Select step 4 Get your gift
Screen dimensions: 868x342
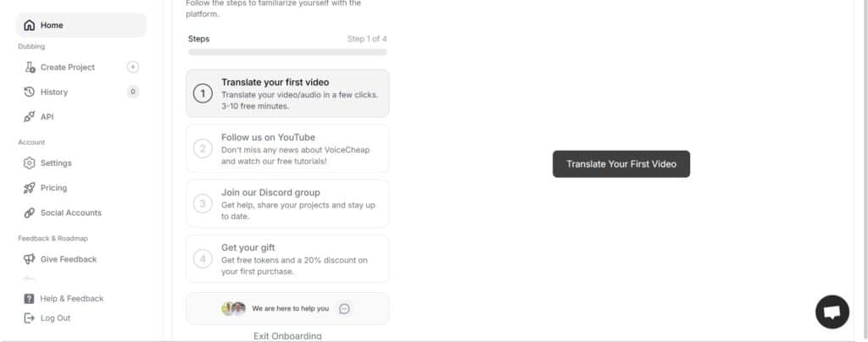tap(287, 258)
